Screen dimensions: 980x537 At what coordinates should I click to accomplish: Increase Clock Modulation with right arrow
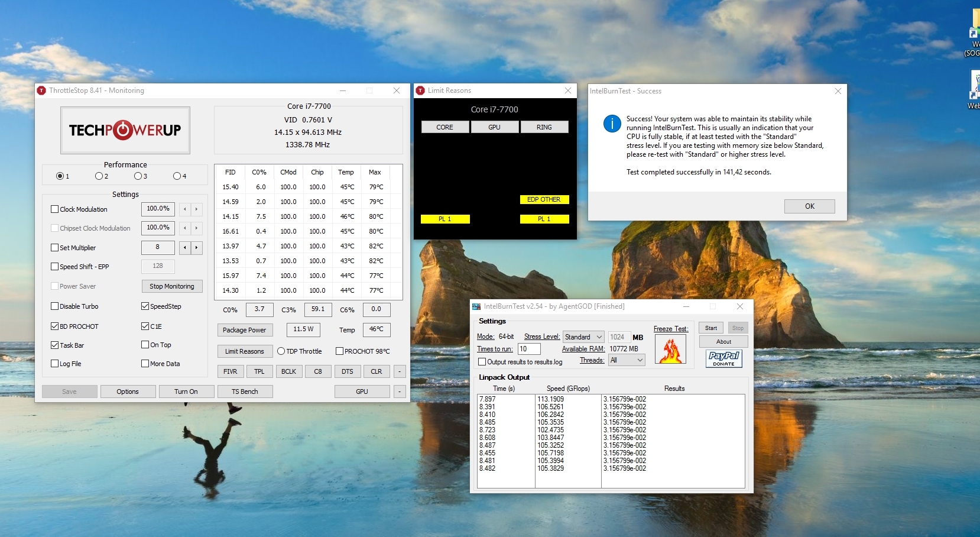(197, 209)
